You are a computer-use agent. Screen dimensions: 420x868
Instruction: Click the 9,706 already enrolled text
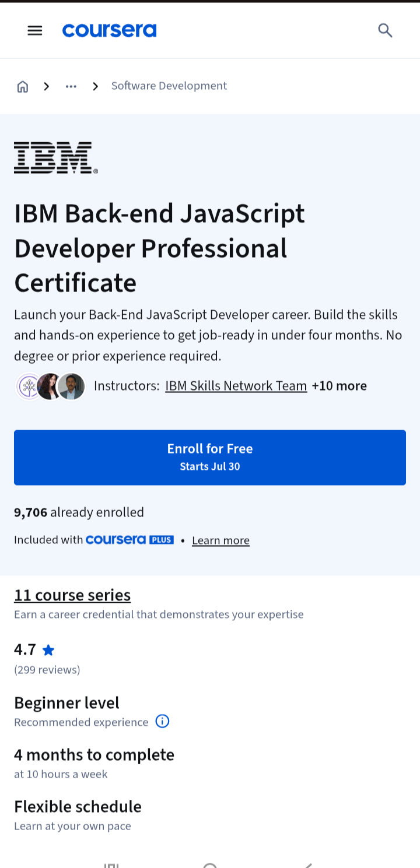pyautogui.click(x=79, y=512)
